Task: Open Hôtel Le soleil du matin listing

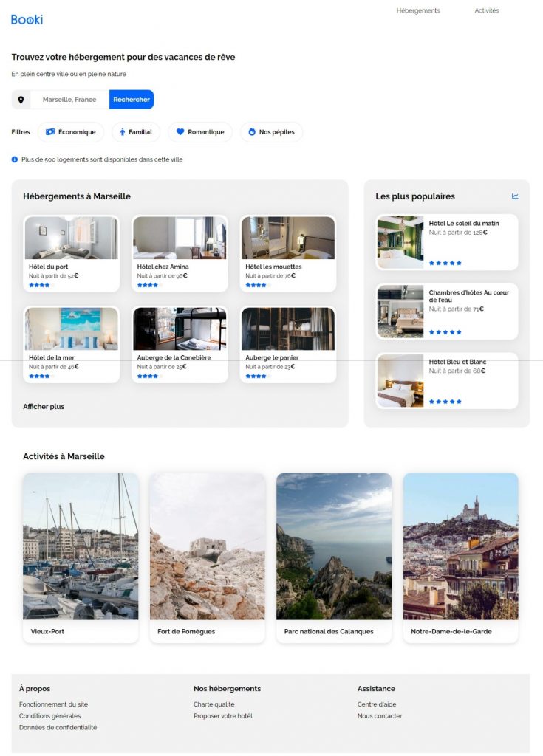Action: pyautogui.click(x=447, y=242)
